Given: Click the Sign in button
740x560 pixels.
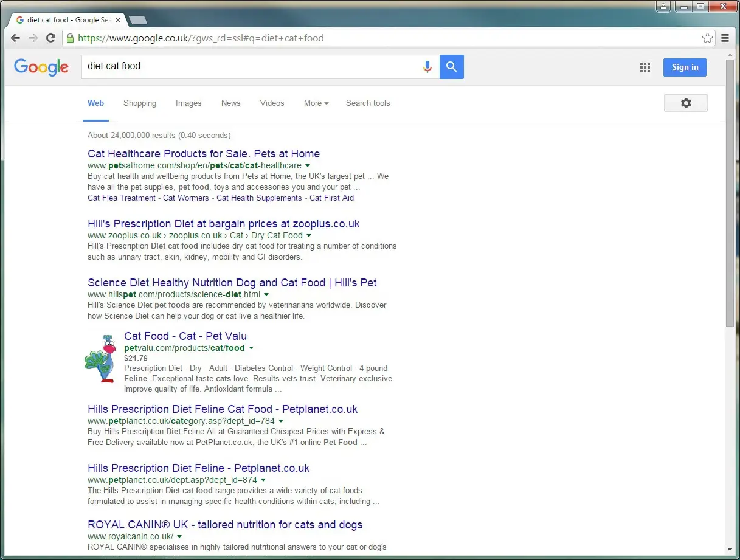Looking at the screenshot, I should [685, 67].
